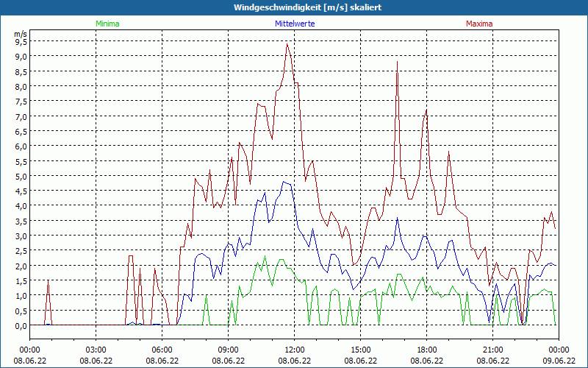
Task: Click the 2,5 y-axis value
Action: (x=21, y=251)
